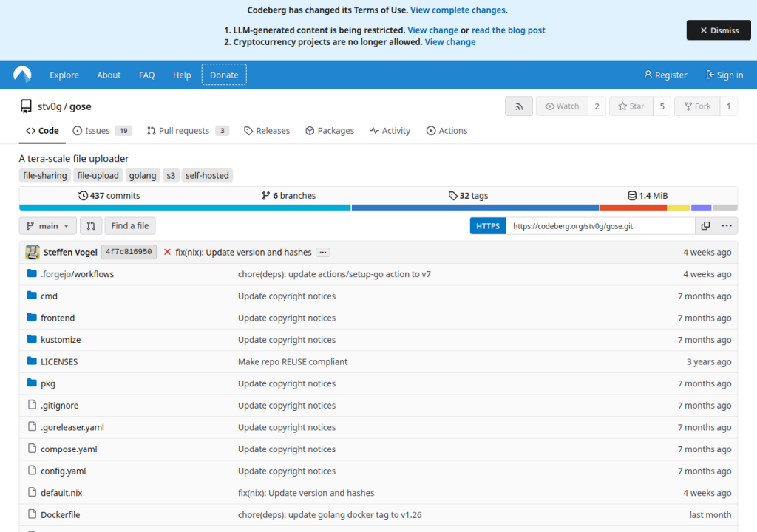Screen dimensions: 757x532
Task: Open the cmd folder icon
Action: pos(32,296)
